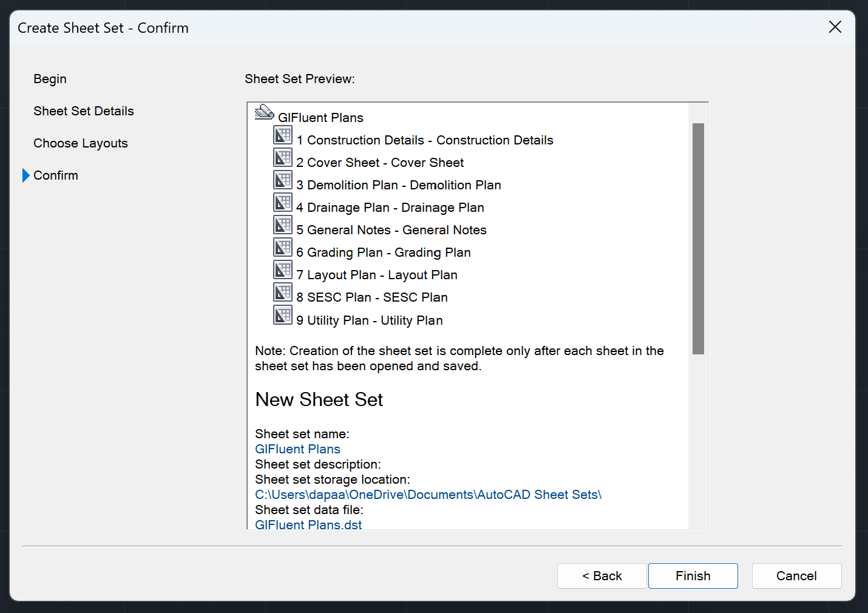The height and width of the screenshot is (613, 868).
Task: Select the Layout Plan sheet icon
Action: [283, 269]
